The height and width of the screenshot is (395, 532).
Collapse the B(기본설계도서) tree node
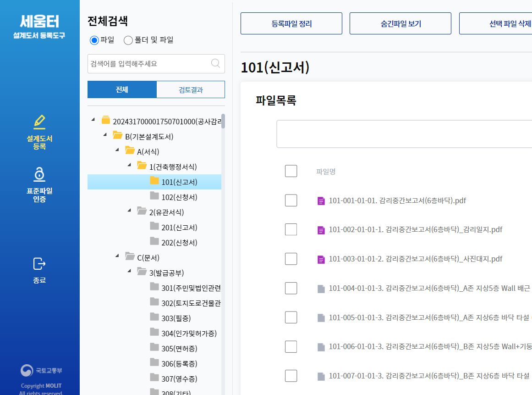coord(104,135)
